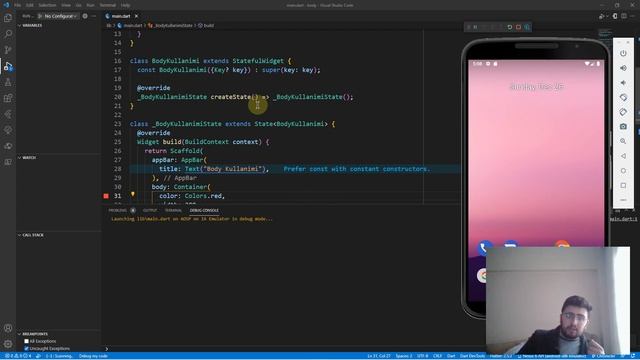Open the Explorer view in activity bar
Image resolution: width=640 pixels, height=360 pixels.
[x=8, y=18]
